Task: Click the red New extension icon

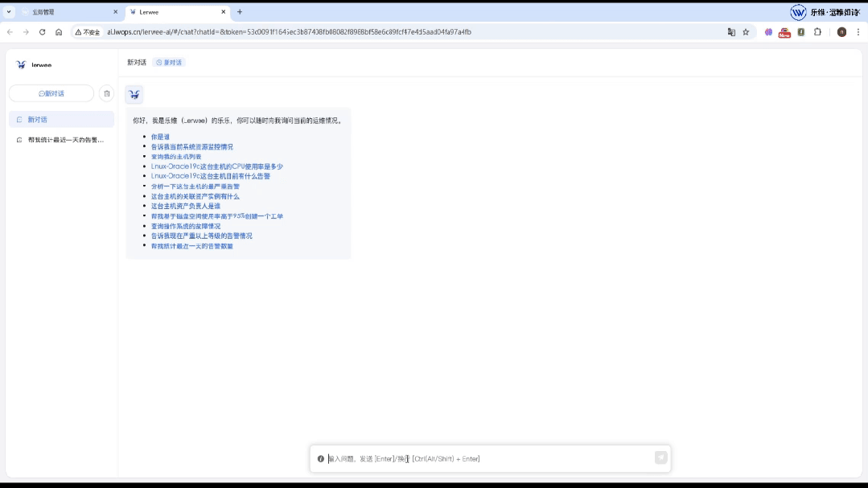Action: coord(784,33)
